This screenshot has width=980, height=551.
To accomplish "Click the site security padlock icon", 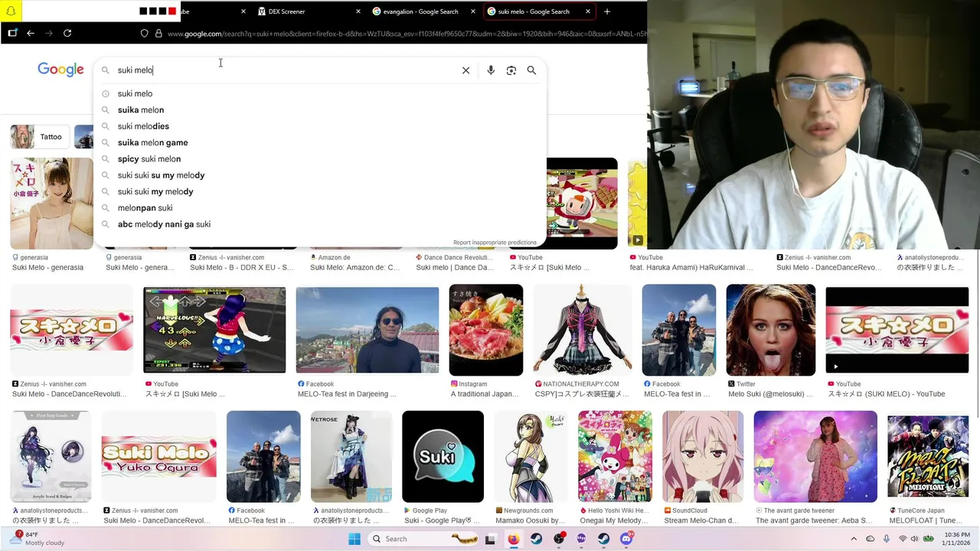I will point(158,33).
